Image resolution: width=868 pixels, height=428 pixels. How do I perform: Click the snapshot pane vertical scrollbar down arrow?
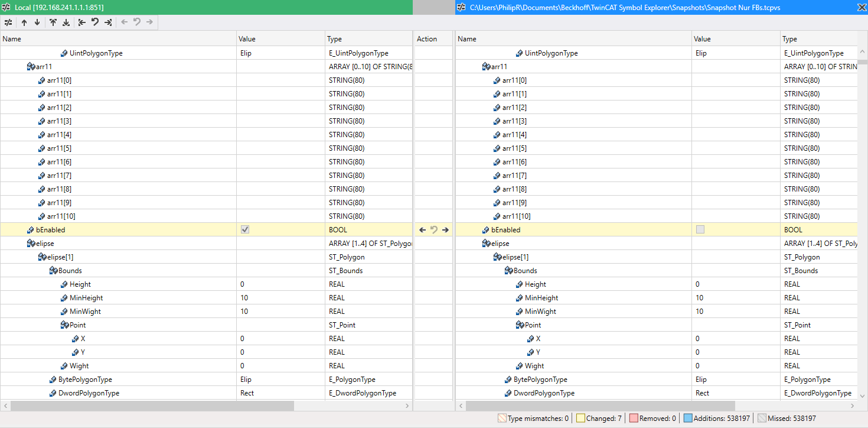tap(863, 395)
